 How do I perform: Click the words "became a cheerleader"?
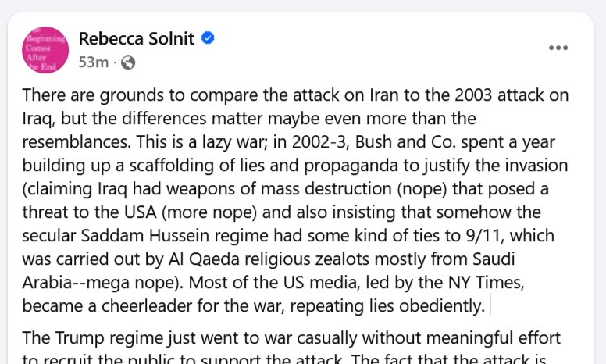click(x=92, y=306)
